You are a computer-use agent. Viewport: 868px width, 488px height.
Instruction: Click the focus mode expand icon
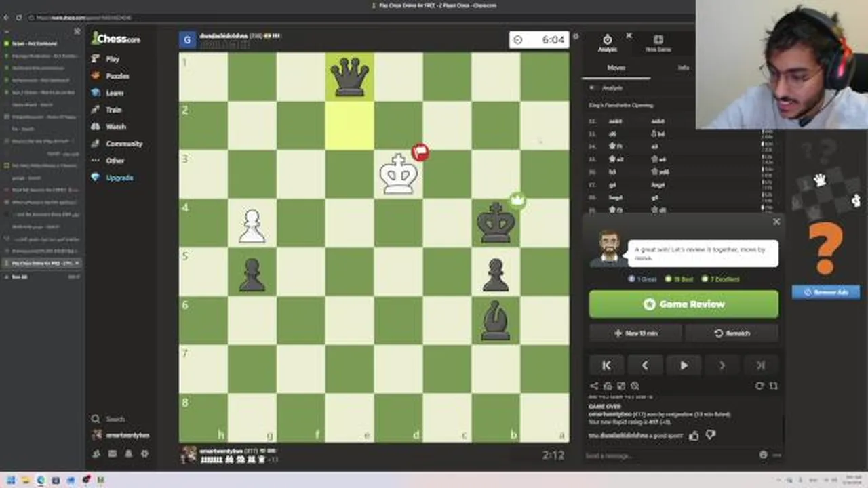pyautogui.click(x=774, y=386)
